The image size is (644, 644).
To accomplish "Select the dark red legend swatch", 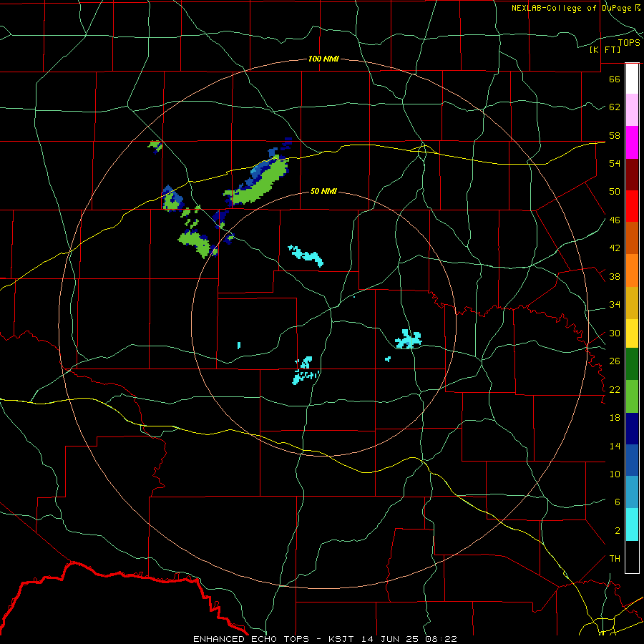I will (x=632, y=175).
